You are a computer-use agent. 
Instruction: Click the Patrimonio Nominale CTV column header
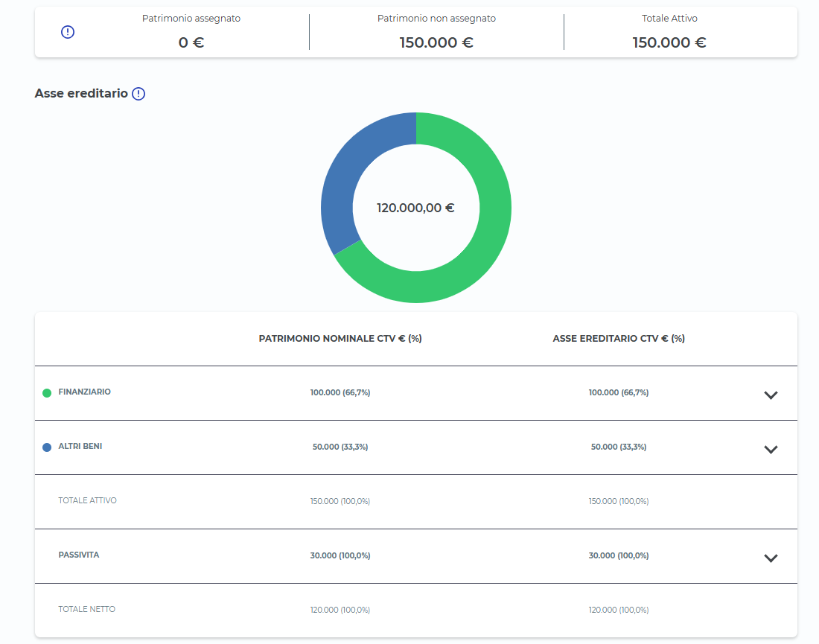click(x=340, y=338)
